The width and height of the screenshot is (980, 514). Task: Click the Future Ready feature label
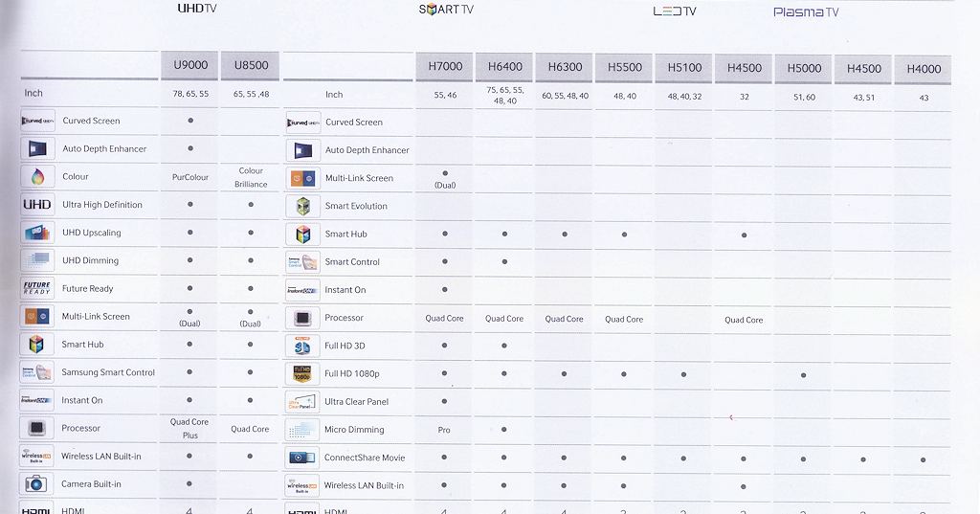87,288
